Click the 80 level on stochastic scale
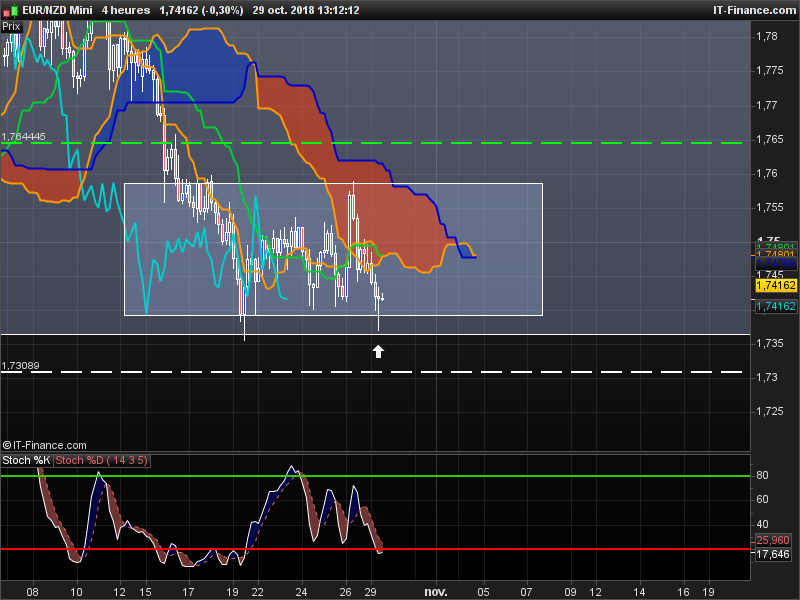The width and height of the screenshot is (800, 600). [762, 475]
